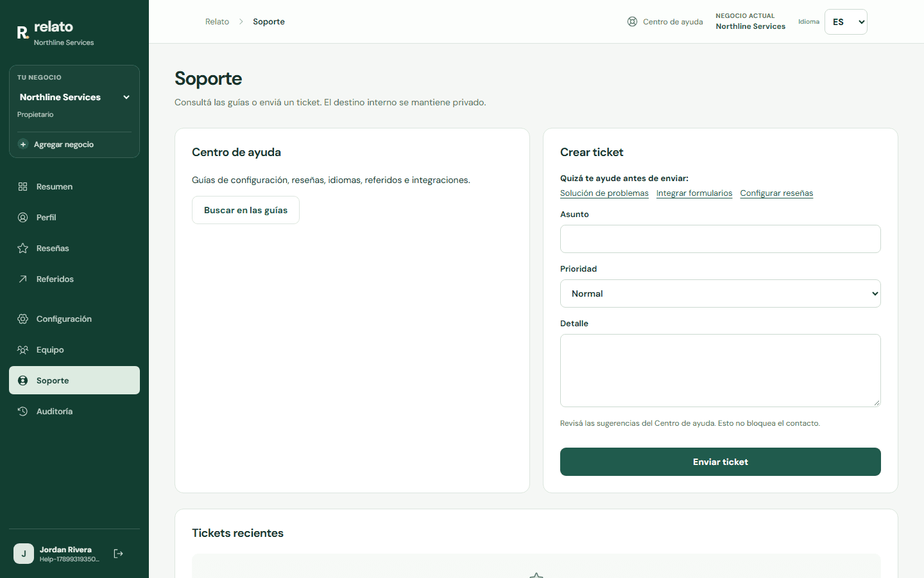Open the Integrar formularios link
The width and height of the screenshot is (924, 578).
tap(694, 193)
